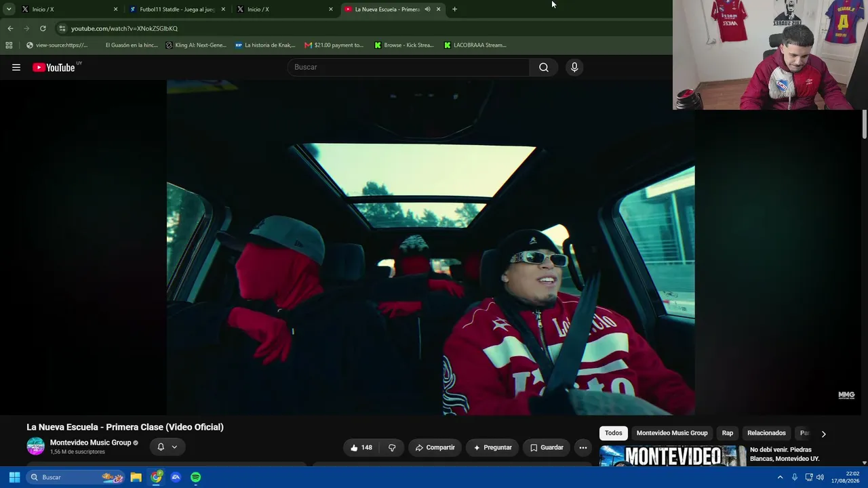Open La historia de Knak bookmark
This screenshot has width=868, height=488.
point(265,45)
